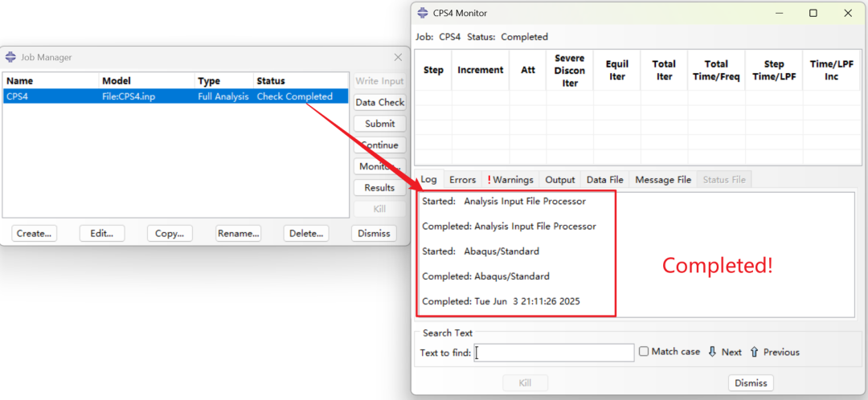Maximize the CPS4 Monitor window
Viewport: 868px width, 400px height.
pyautogui.click(x=813, y=14)
